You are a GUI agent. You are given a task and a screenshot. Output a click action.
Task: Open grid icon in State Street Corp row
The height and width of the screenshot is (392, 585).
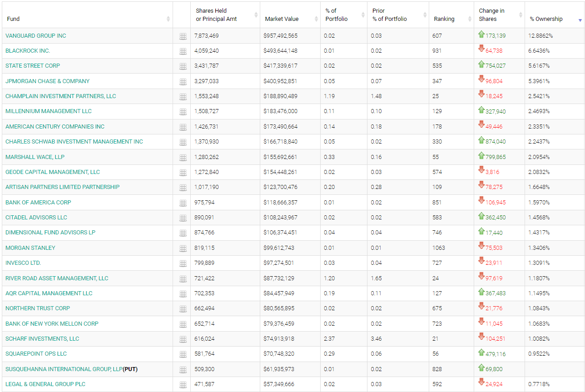183,66
